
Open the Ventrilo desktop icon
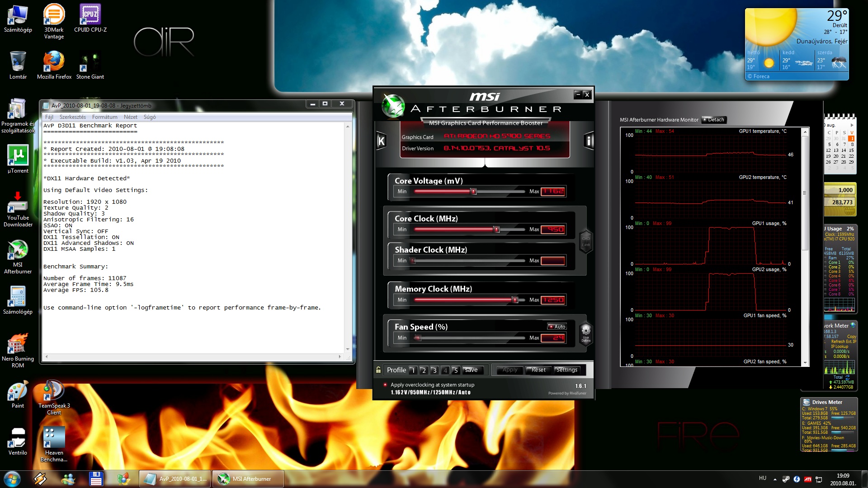click(18, 441)
